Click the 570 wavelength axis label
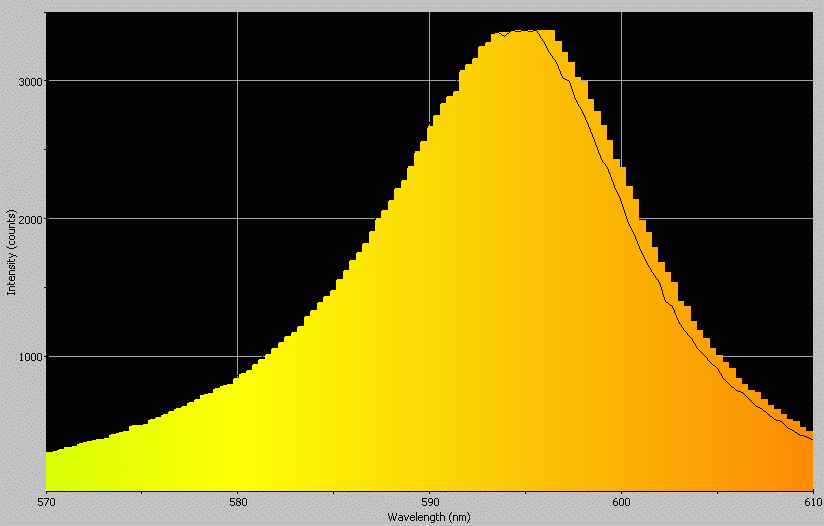 coord(47,502)
